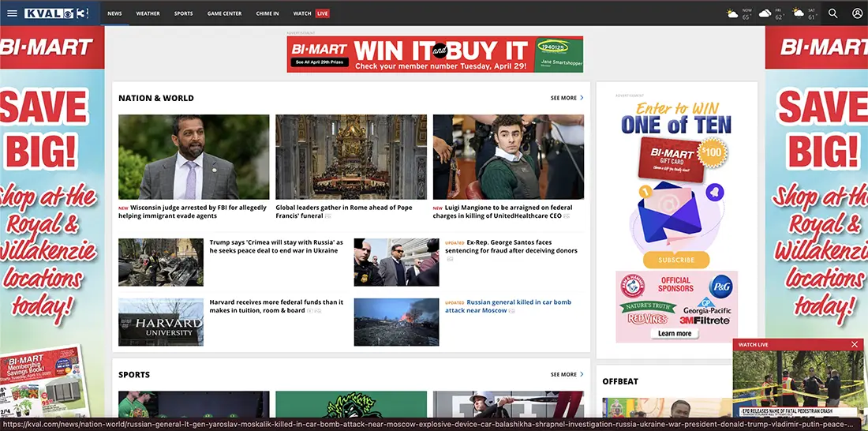Click the Crimea war rubble thumbnail
Screen dimensions: 868x431
[x=160, y=262]
